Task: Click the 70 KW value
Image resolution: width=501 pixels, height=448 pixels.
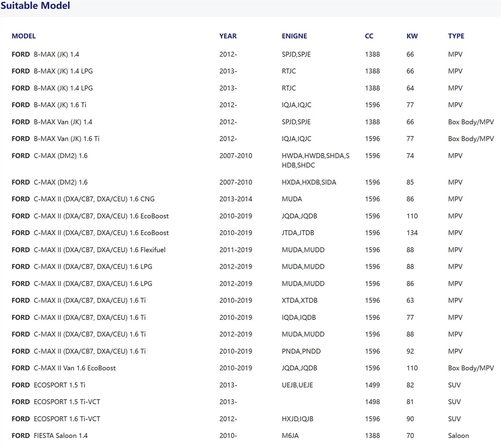Action: point(410,435)
